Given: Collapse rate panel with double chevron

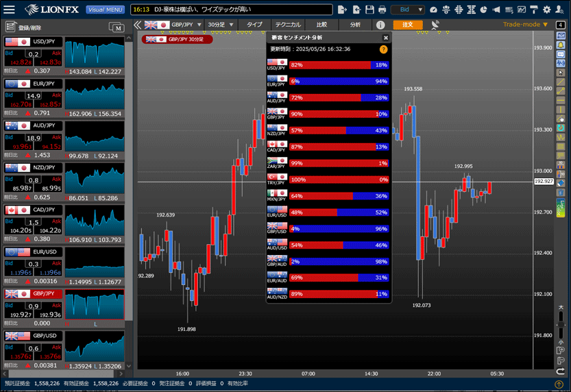Looking at the screenshot, I should coord(137,25).
